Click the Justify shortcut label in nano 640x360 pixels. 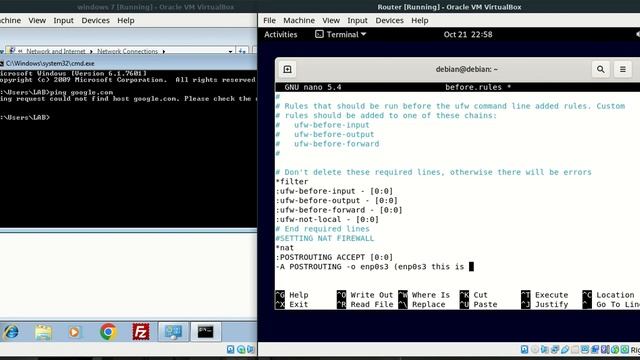551,304
